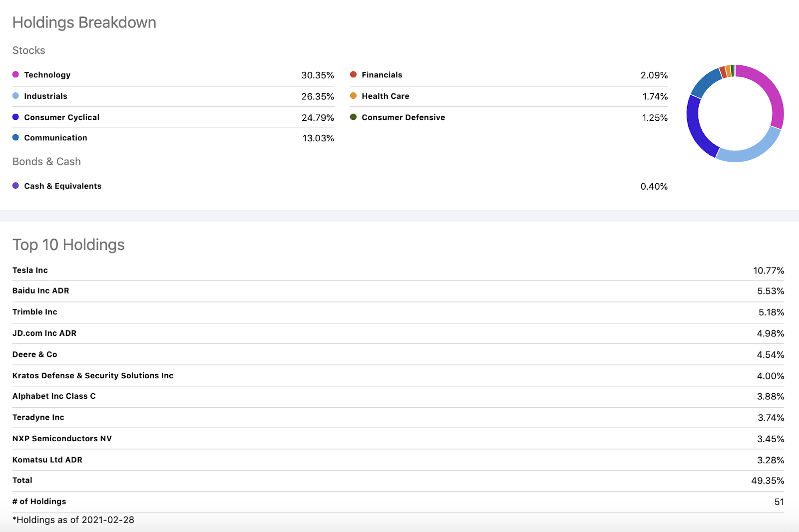Open the Top 10 Holdings section
This screenshot has height=532, width=799.
68,245
